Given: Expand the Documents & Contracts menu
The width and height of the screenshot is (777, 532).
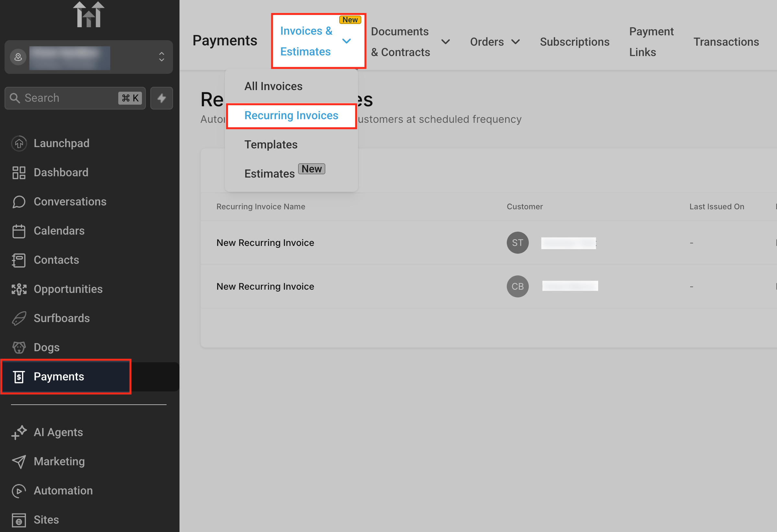Looking at the screenshot, I should 445,42.
